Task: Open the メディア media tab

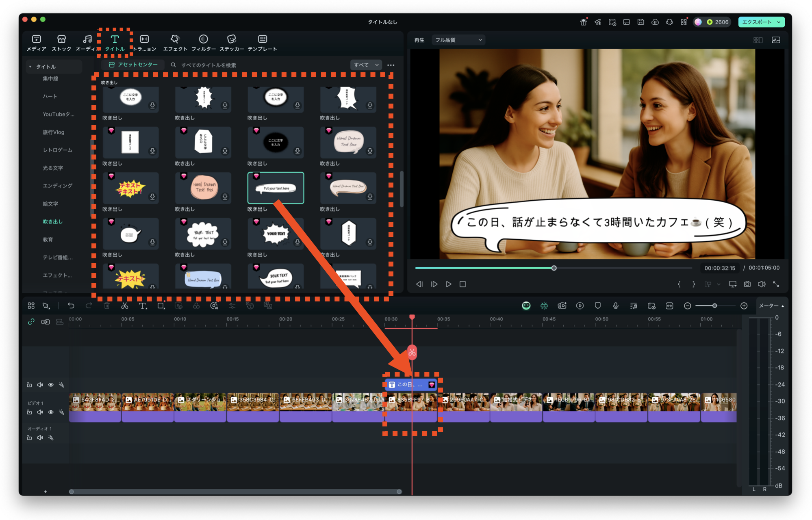Action: (x=37, y=43)
